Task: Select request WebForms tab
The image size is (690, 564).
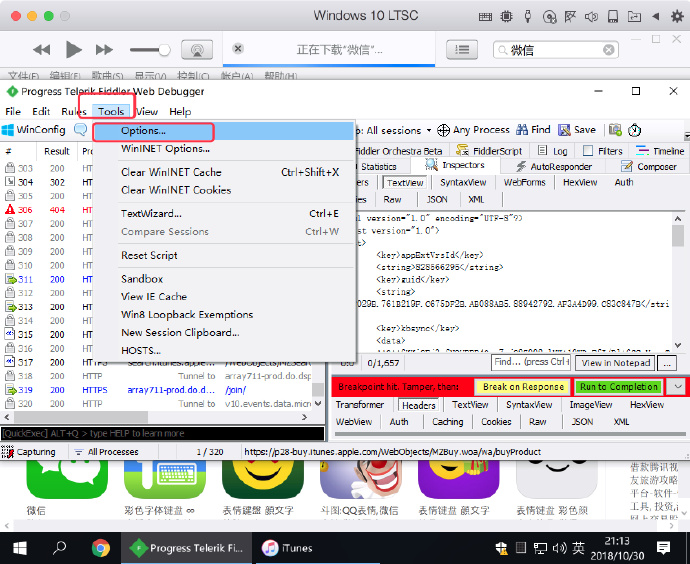Action: click(x=524, y=183)
